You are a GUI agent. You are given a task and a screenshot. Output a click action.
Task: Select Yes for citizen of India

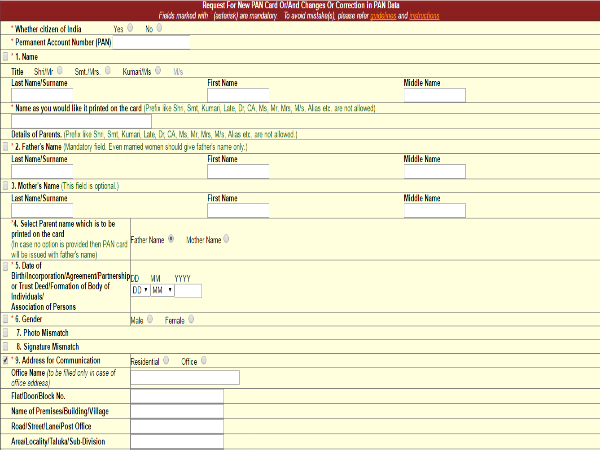coord(131,29)
